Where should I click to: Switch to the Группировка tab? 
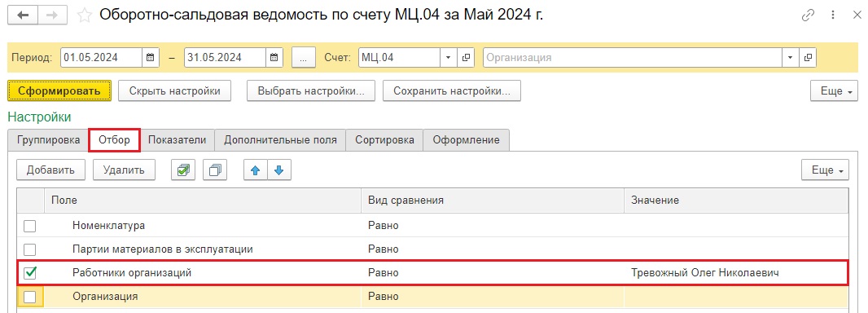pos(48,140)
